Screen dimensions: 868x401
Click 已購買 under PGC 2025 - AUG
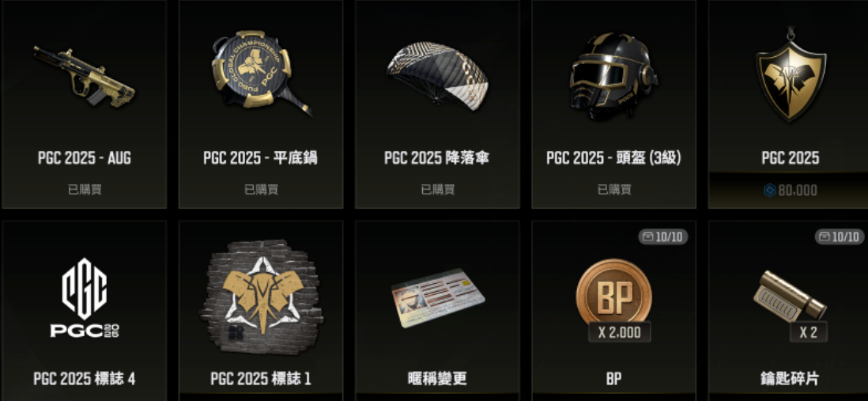pyautogui.click(x=85, y=189)
